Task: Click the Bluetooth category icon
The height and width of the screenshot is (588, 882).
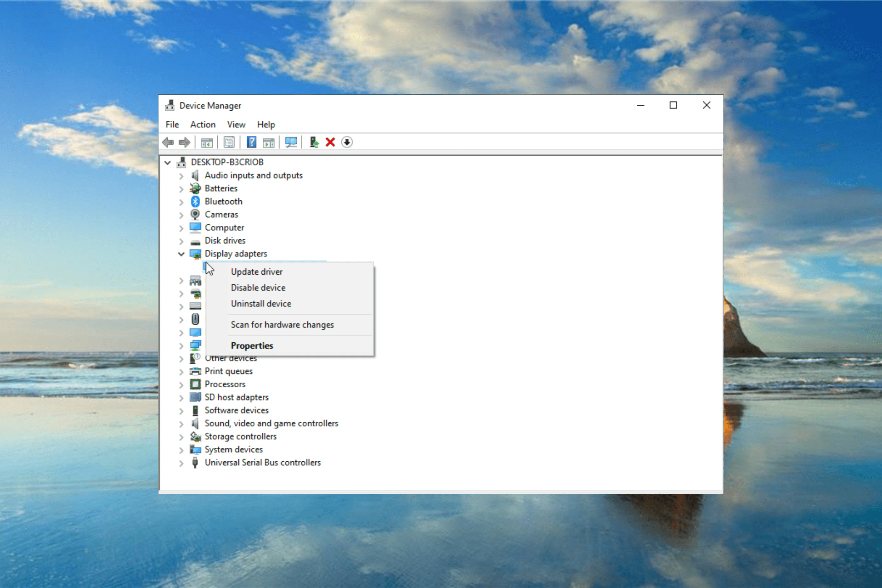Action: pyautogui.click(x=195, y=202)
